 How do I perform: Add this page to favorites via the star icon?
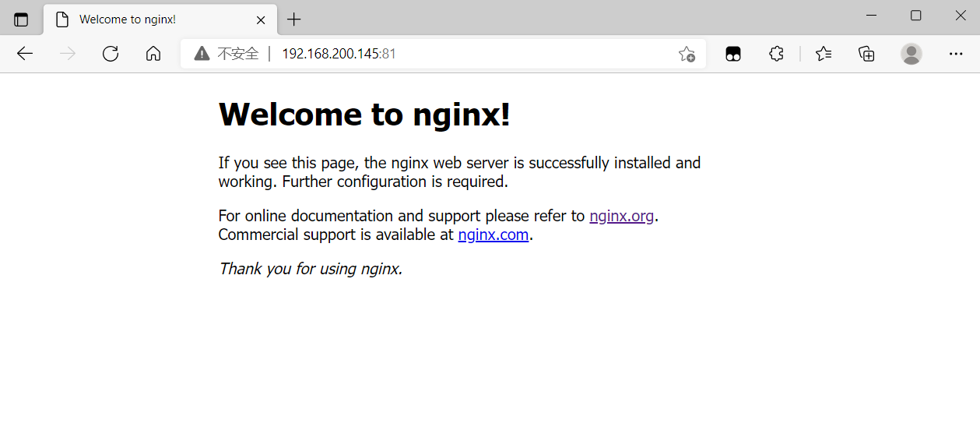[x=687, y=54]
